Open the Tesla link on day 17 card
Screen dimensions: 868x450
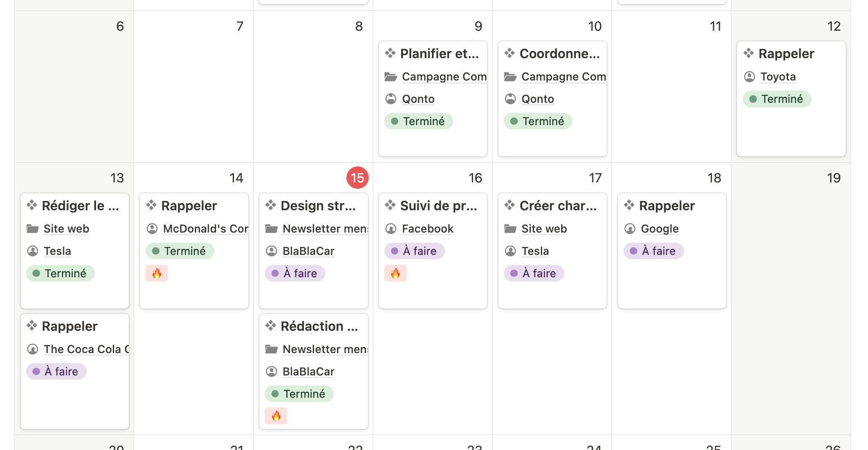(535, 251)
